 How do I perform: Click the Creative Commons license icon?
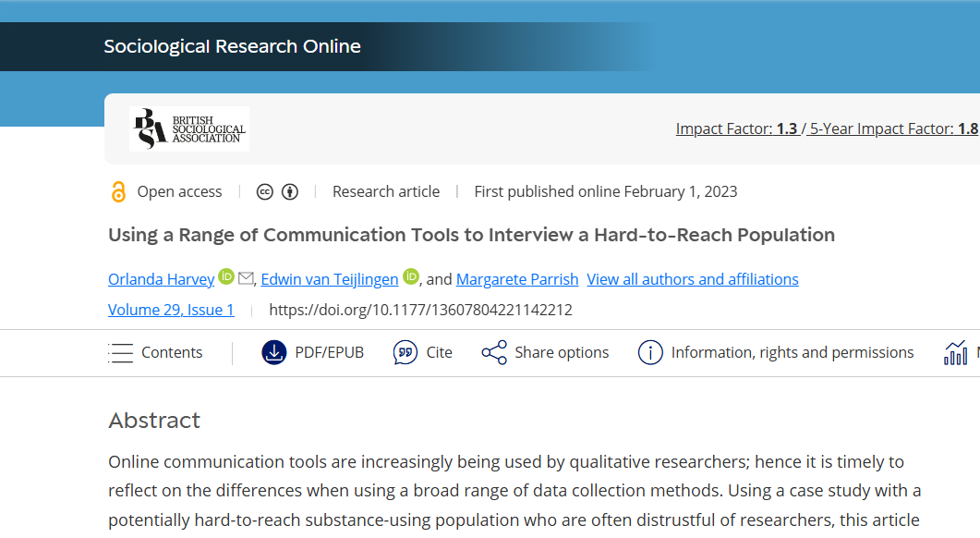coord(265,192)
